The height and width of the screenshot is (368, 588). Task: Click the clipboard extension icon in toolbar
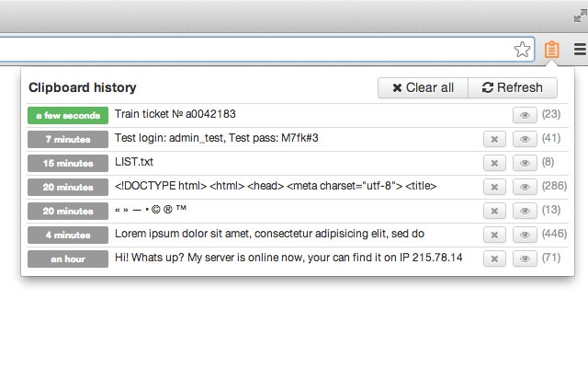tap(551, 51)
